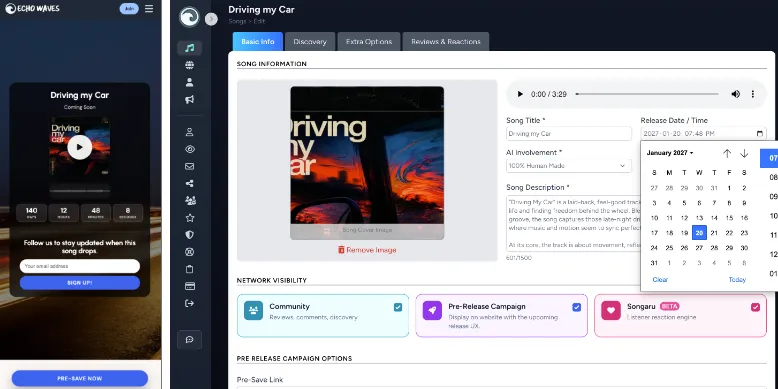Click the Community people icon
The image size is (778, 389).
(254, 311)
